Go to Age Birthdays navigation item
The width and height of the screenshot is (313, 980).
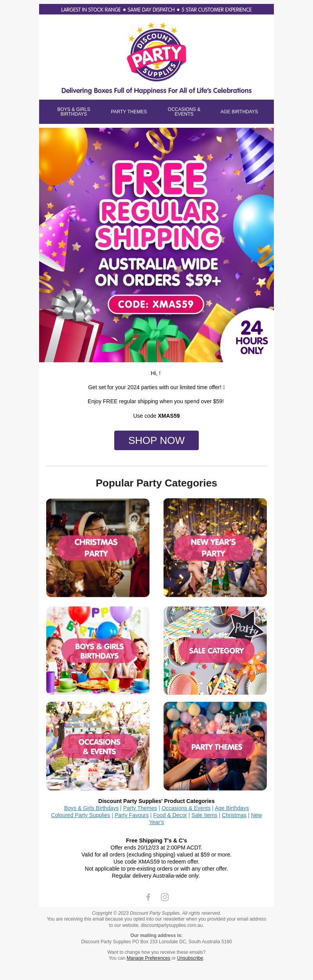click(x=239, y=112)
